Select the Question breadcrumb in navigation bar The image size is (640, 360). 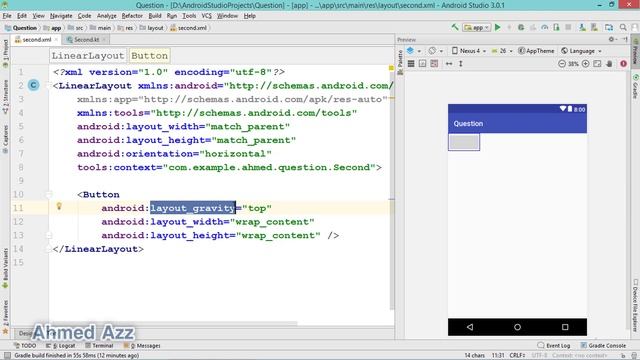pyautogui.click(x=21, y=28)
